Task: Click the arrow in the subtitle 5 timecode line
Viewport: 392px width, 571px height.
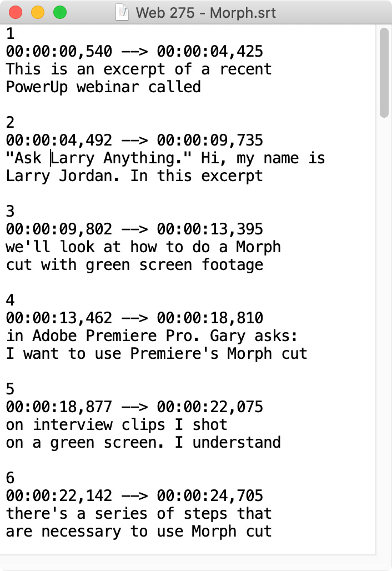Action: tap(134, 407)
